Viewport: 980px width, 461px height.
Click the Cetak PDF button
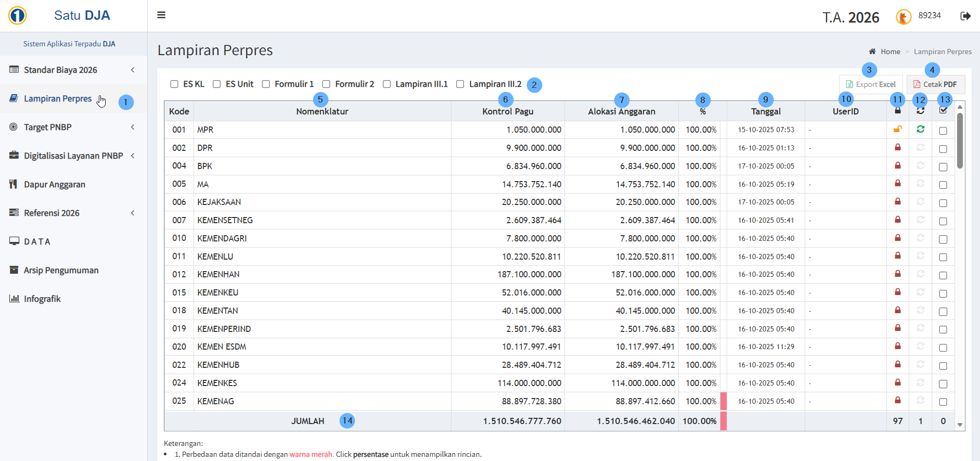point(935,84)
